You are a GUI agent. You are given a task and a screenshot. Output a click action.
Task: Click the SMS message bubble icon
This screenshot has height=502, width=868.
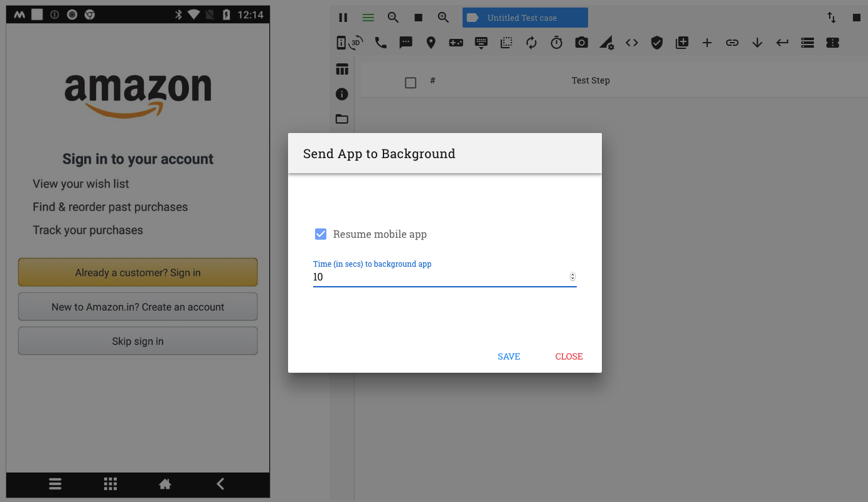pos(406,43)
